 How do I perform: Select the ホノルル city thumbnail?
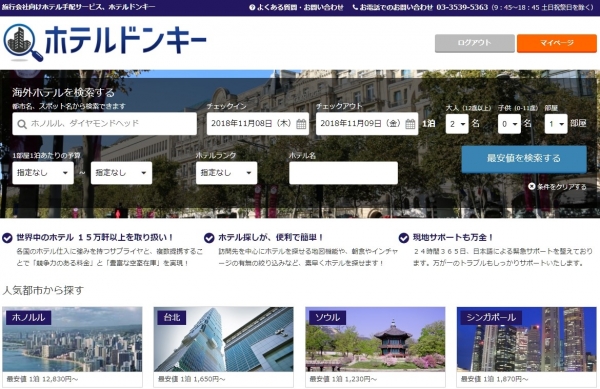point(72,347)
